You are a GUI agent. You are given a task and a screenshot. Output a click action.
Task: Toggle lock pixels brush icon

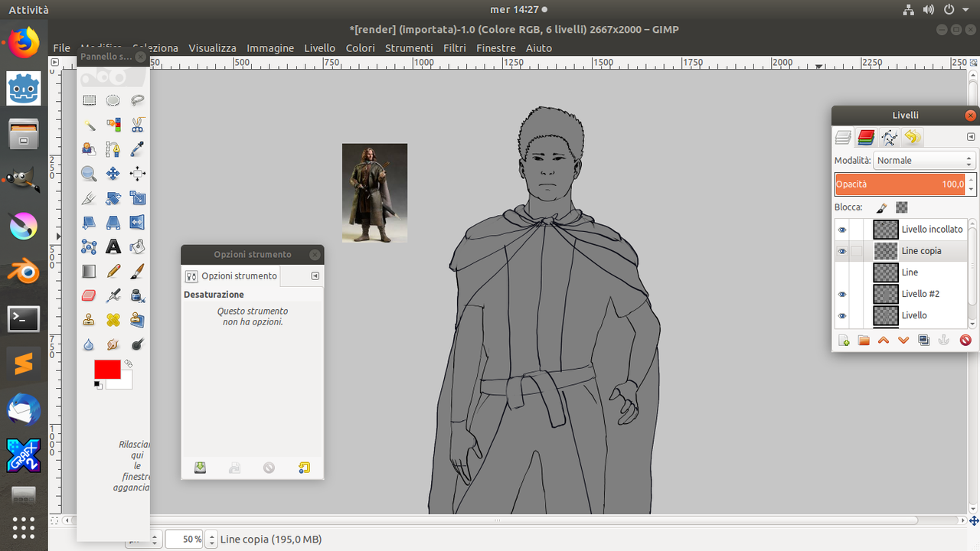881,207
